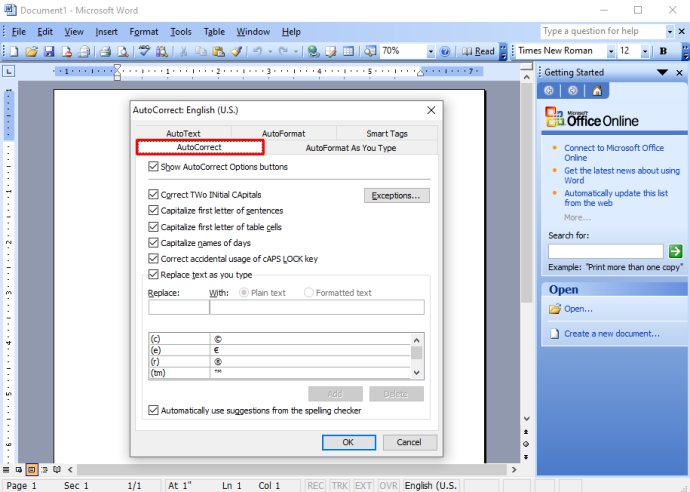This screenshot has height=492, width=690.
Task: Click the Home icon in Getting Started pane
Action: tap(597, 91)
